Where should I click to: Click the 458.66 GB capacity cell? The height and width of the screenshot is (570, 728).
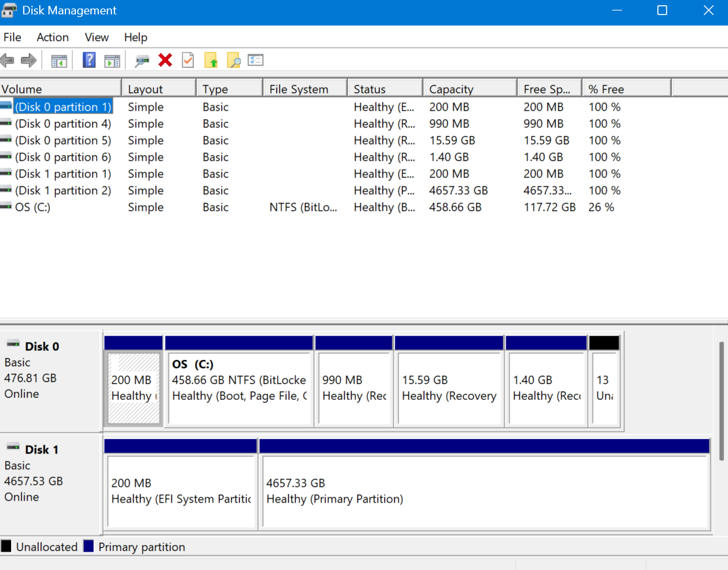click(x=455, y=207)
